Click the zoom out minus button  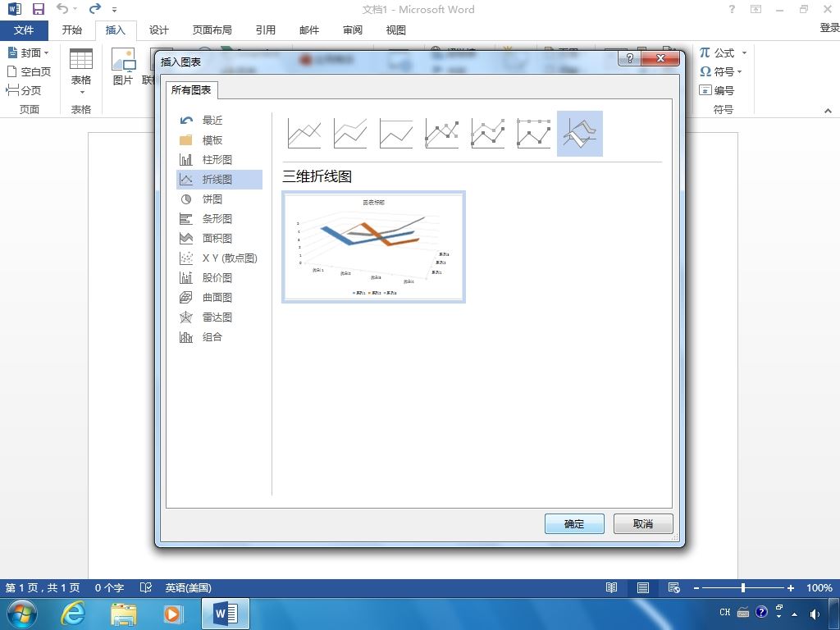(696, 587)
